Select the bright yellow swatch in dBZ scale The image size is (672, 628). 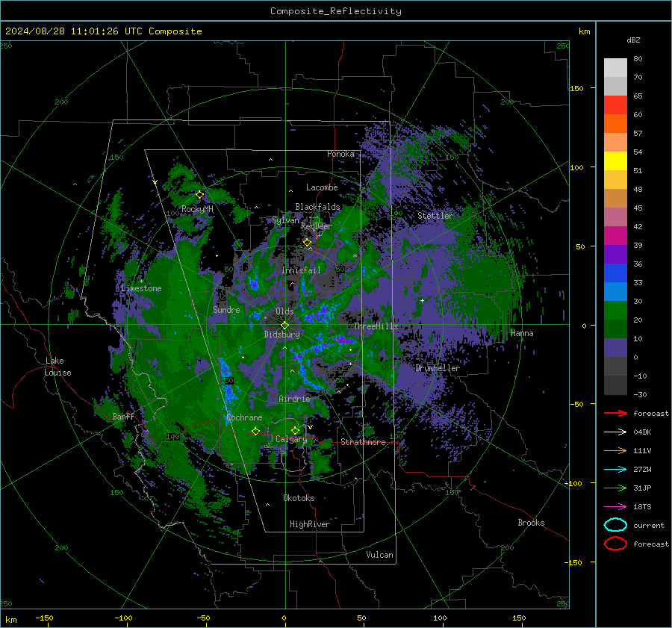(615, 161)
